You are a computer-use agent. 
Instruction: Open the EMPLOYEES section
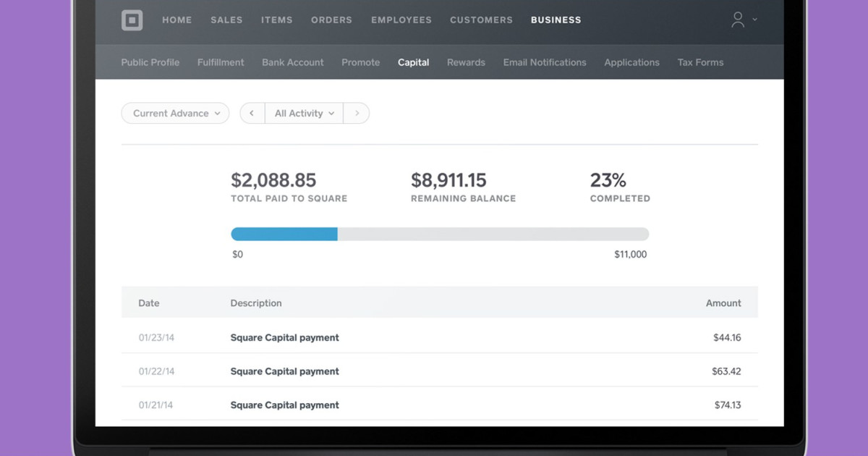click(x=401, y=20)
